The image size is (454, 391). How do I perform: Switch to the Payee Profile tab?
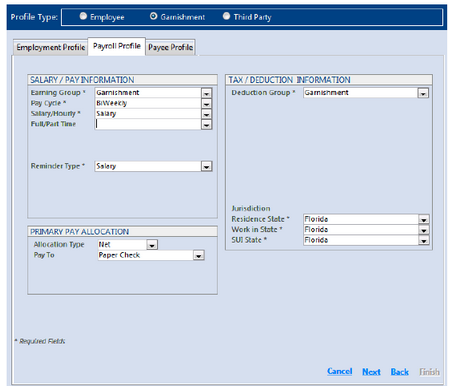point(171,47)
